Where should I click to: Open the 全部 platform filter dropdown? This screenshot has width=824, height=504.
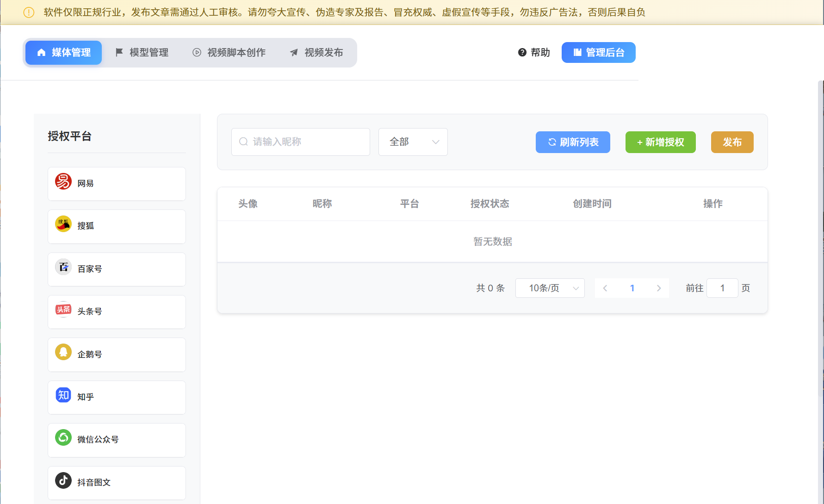click(x=413, y=142)
